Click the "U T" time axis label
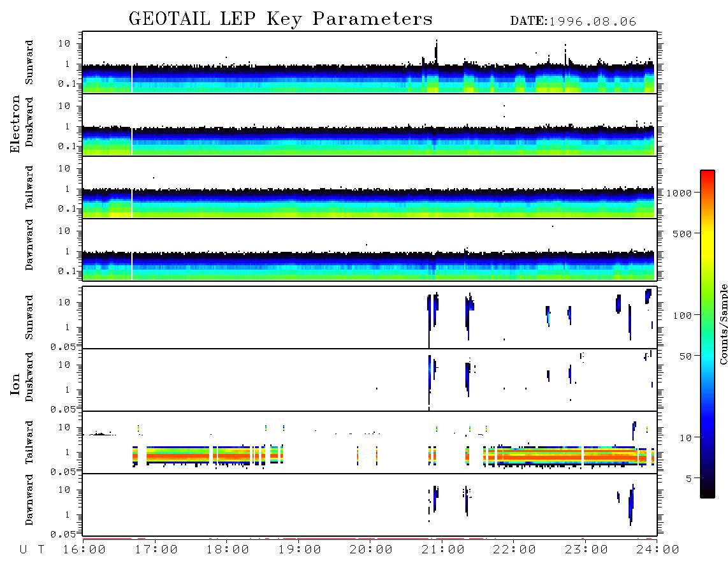This screenshot has width=728, height=561. click(32, 550)
